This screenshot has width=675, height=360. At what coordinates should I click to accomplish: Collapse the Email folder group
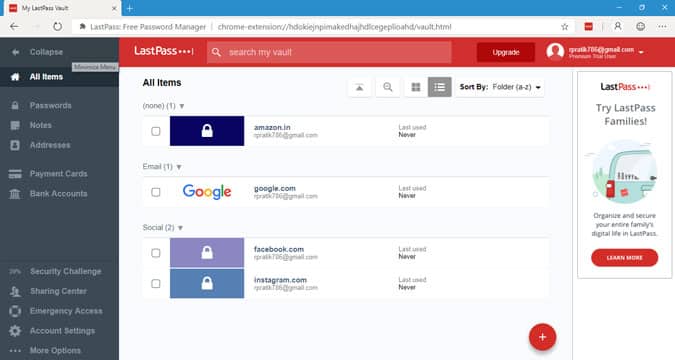click(179, 167)
